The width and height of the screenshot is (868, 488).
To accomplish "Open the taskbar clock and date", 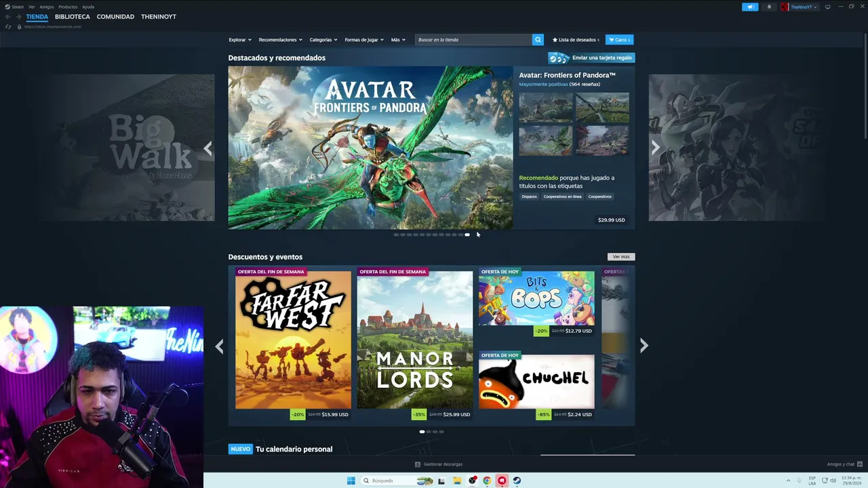I will coord(850,481).
